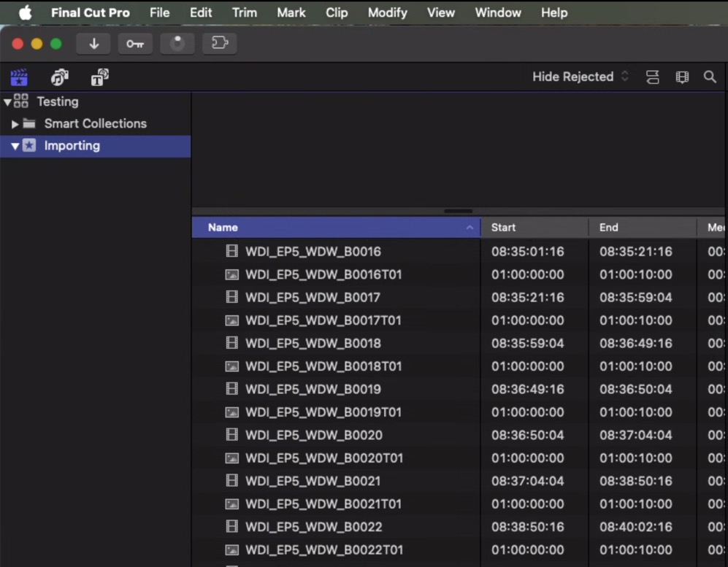Open the File menu
This screenshot has height=567, width=728.
(x=159, y=12)
